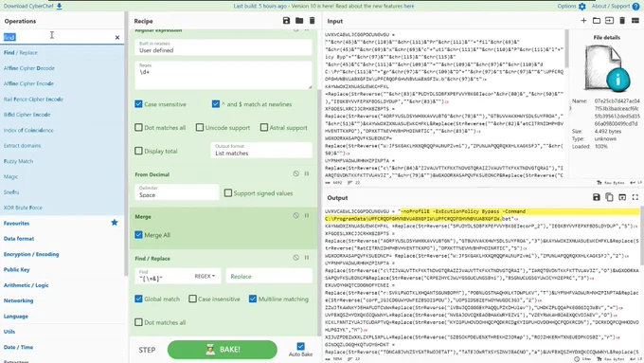Open the Output format dropdown
This screenshot has width=644, height=363.
[x=261, y=150]
